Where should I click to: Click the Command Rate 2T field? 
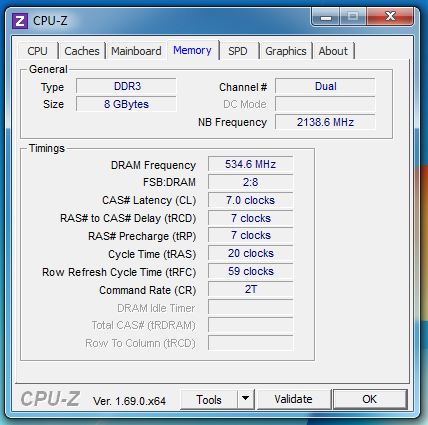[251, 289]
